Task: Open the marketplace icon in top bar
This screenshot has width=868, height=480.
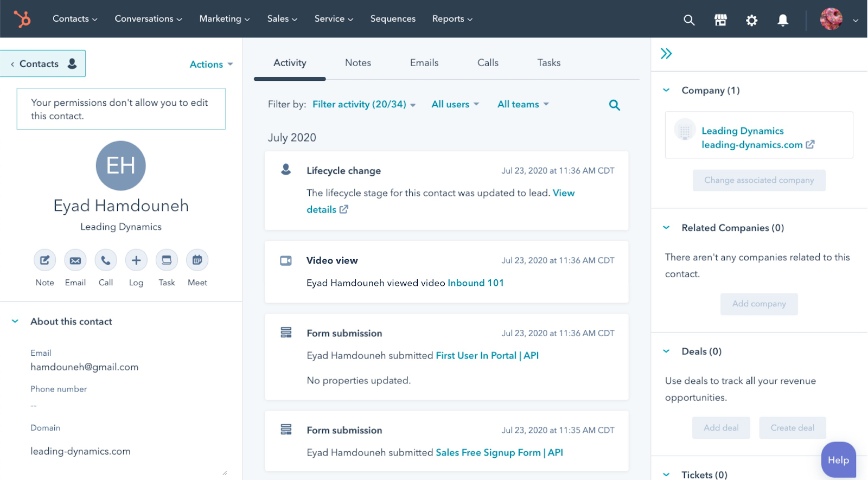Action: tap(720, 20)
